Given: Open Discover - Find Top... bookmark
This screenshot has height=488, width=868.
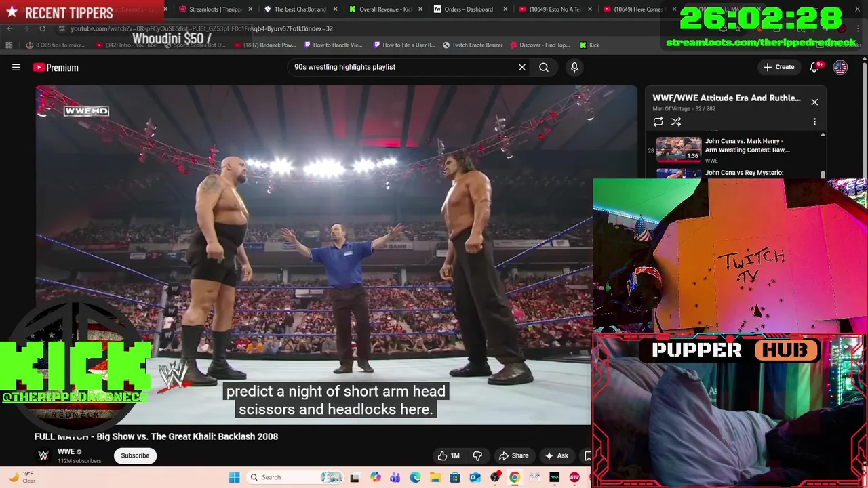Looking at the screenshot, I should (x=540, y=45).
